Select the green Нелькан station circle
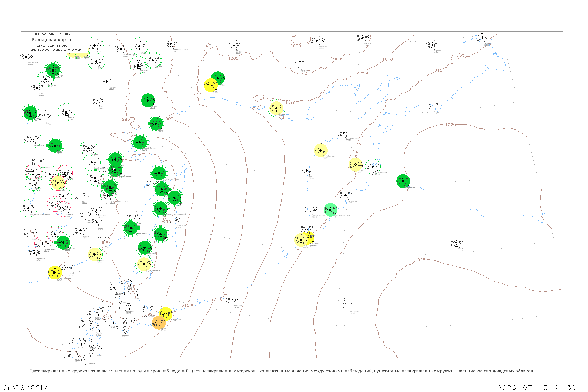This screenshot has width=588, height=392. (148, 101)
